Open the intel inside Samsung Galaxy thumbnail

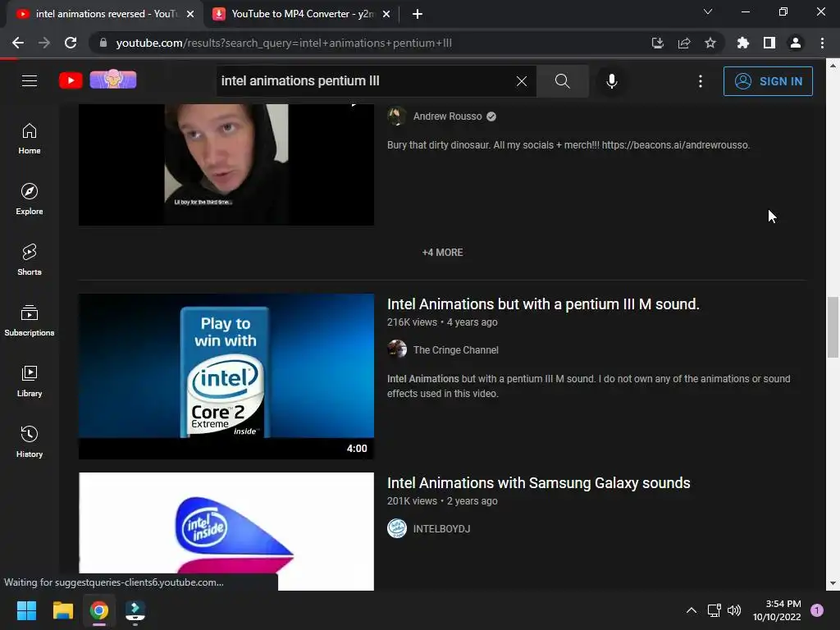(x=226, y=532)
